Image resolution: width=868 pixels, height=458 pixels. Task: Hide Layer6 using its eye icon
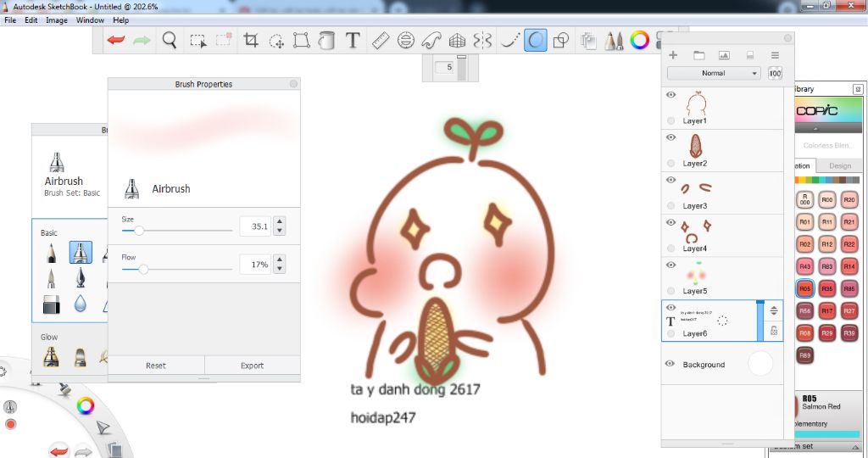pyautogui.click(x=671, y=307)
